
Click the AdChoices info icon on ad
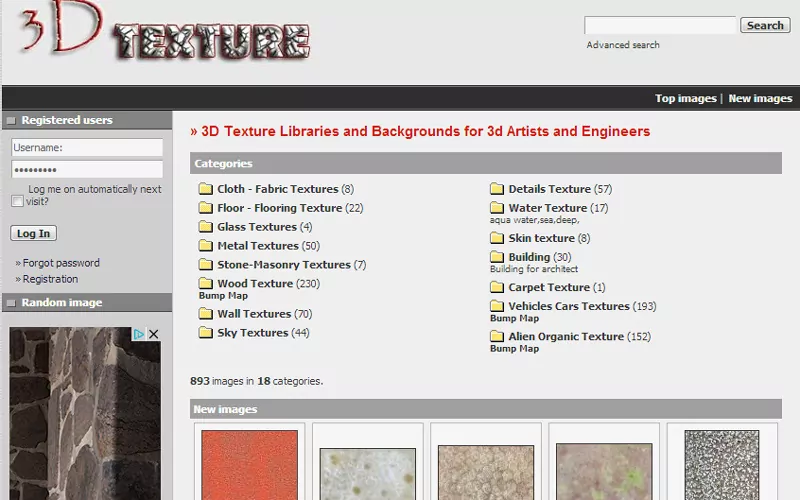[x=140, y=334]
